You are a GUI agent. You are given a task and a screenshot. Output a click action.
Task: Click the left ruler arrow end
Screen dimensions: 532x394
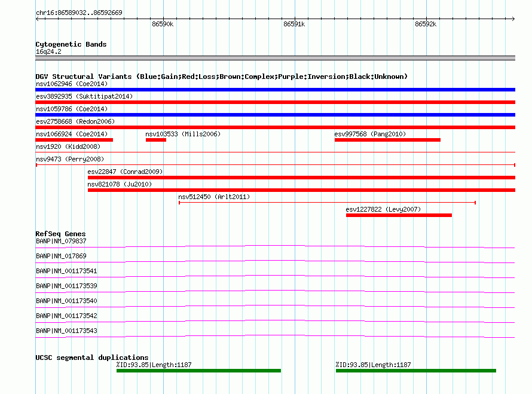pos(37,19)
